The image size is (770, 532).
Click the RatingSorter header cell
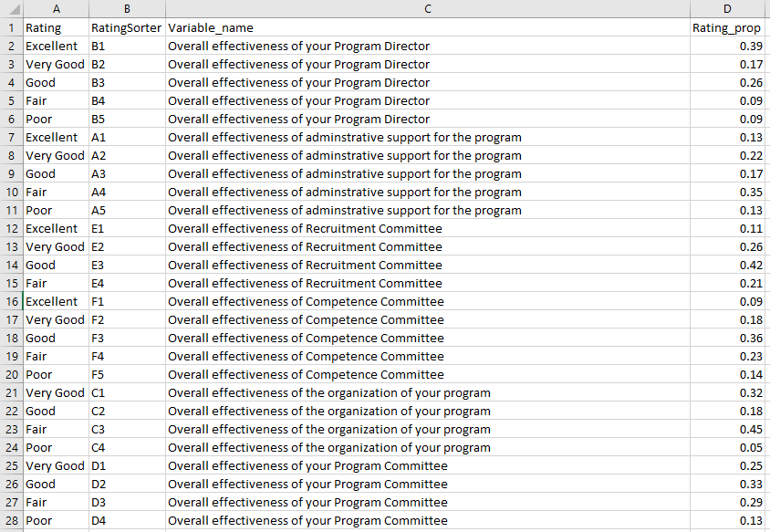point(126,28)
